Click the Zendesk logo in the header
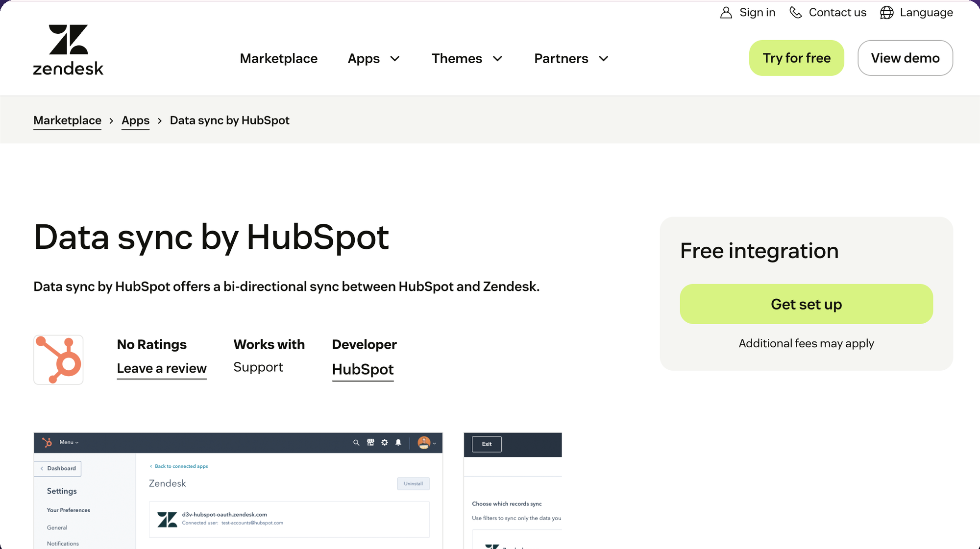 68,49
